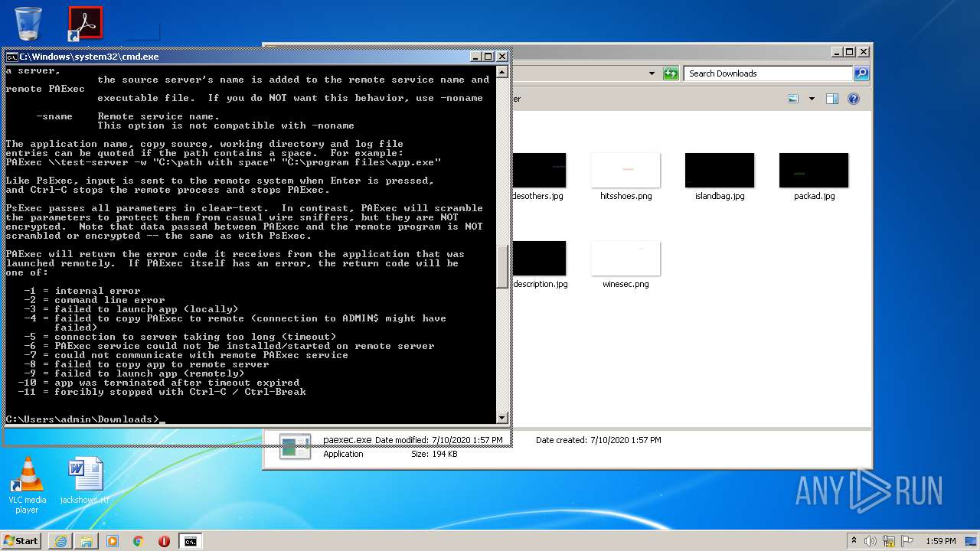
Task: Click the Change your view icon
Action: coord(793,99)
